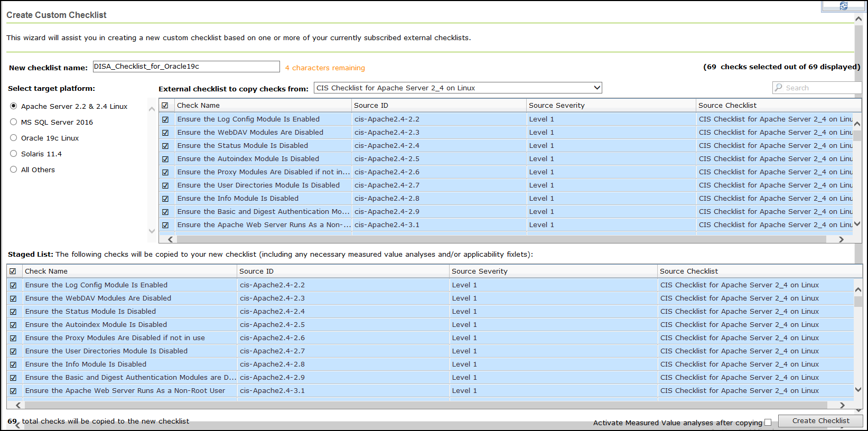Image resolution: width=868 pixels, height=431 pixels.
Task: Open the External checklist to copy checks from dropdown
Action: pos(458,88)
